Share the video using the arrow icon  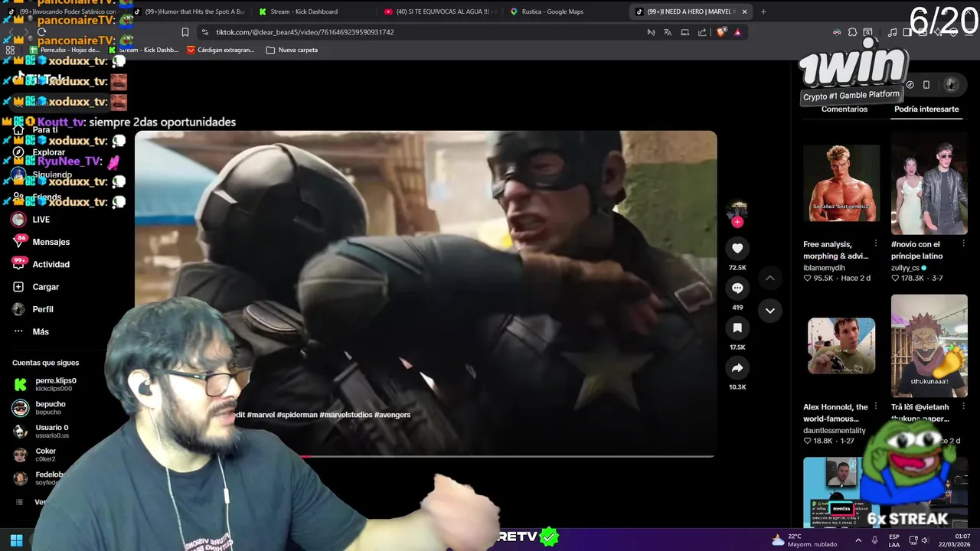[737, 367]
